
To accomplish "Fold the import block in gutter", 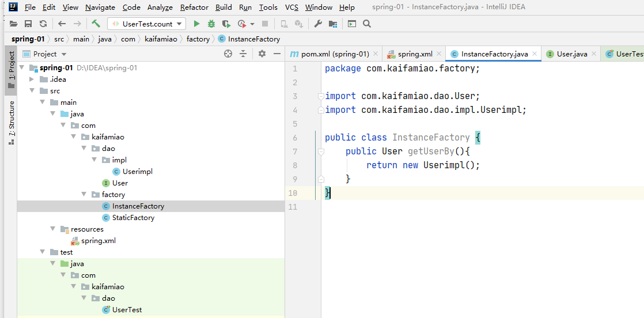I will click(x=321, y=97).
